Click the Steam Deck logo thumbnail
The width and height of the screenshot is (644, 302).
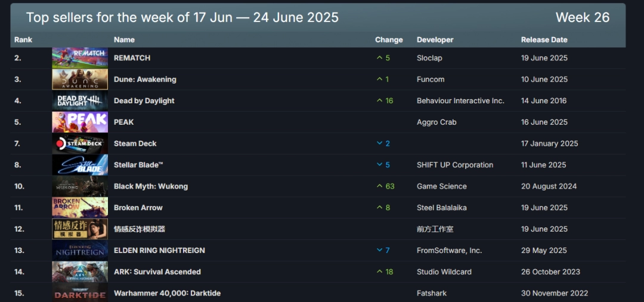coord(80,144)
